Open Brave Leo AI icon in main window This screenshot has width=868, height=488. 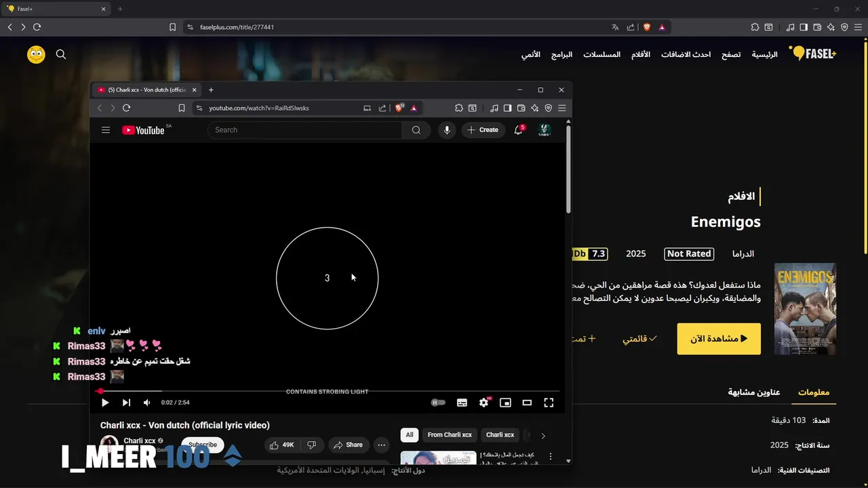click(x=831, y=27)
